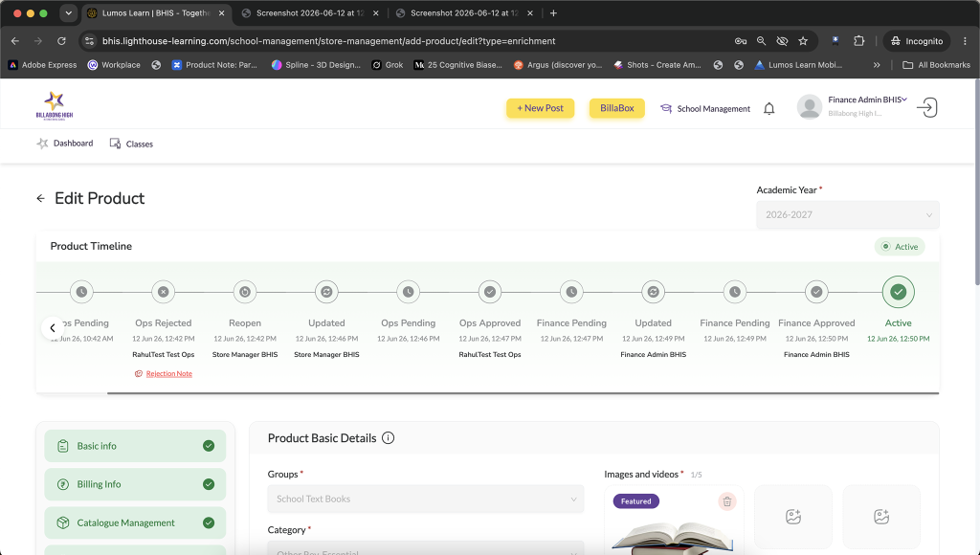Show hidden bookmarks with double chevron
The width and height of the screenshot is (980, 555).
(877, 65)
